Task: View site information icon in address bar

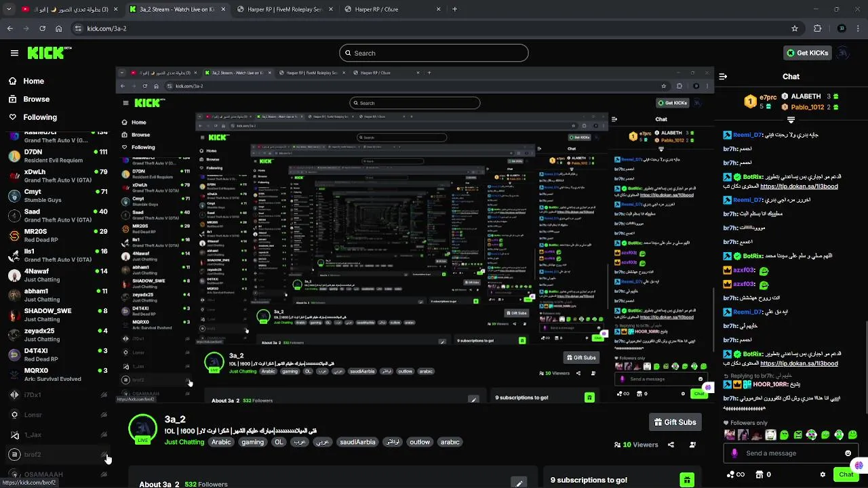Action: [78, 28]
